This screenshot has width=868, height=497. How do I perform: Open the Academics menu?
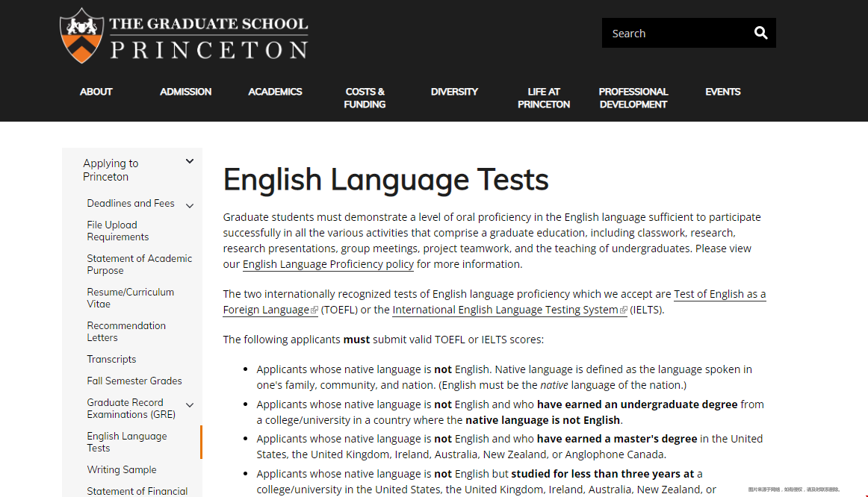[x=275, y=92]
